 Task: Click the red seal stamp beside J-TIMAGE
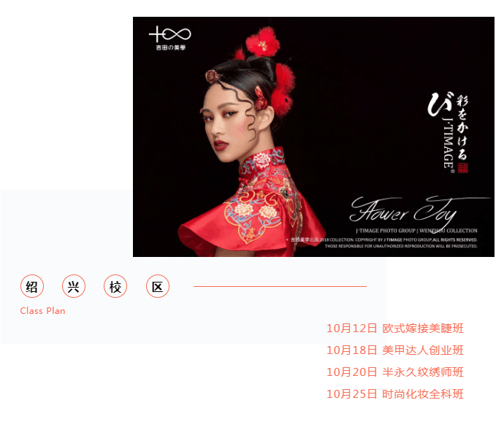point(462,168)
